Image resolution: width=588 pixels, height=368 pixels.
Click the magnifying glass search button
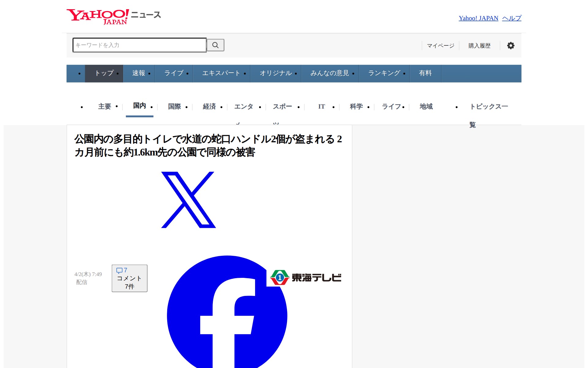click(x=215, y=45)
